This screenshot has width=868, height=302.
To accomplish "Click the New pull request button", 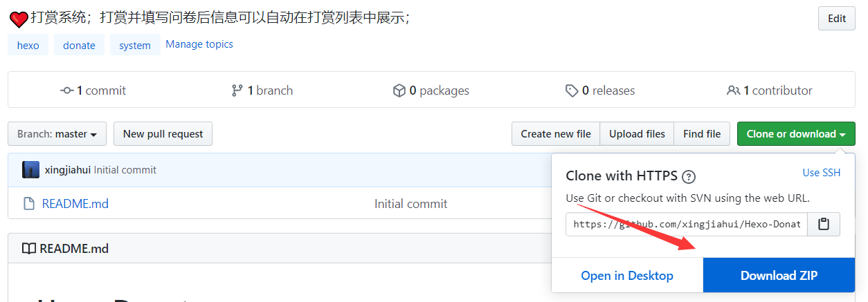I will tap(163, 134).
